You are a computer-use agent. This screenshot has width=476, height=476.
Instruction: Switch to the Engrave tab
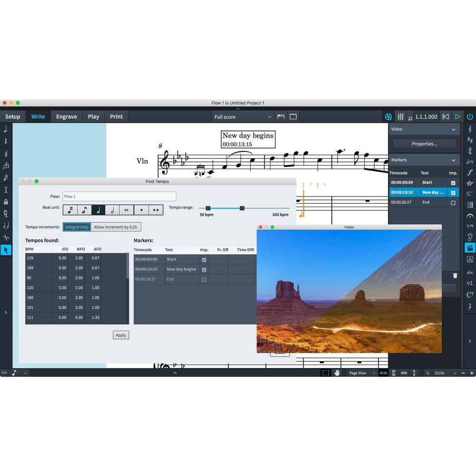(x=67, y=116)
